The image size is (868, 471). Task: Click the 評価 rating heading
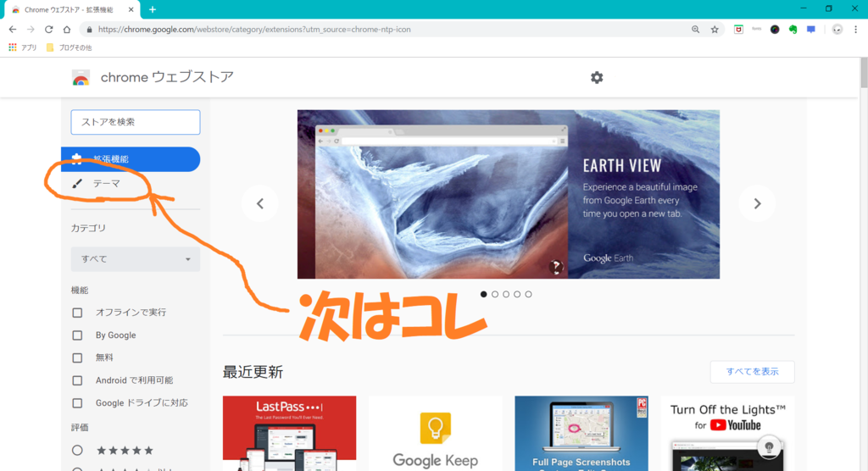coord(80,427)
